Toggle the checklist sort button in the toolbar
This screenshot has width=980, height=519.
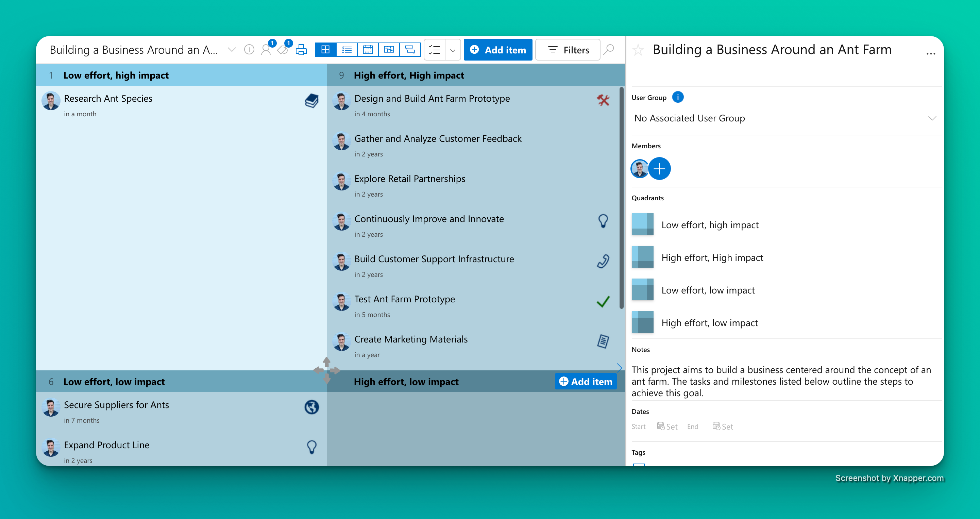[x=435, y=50]
